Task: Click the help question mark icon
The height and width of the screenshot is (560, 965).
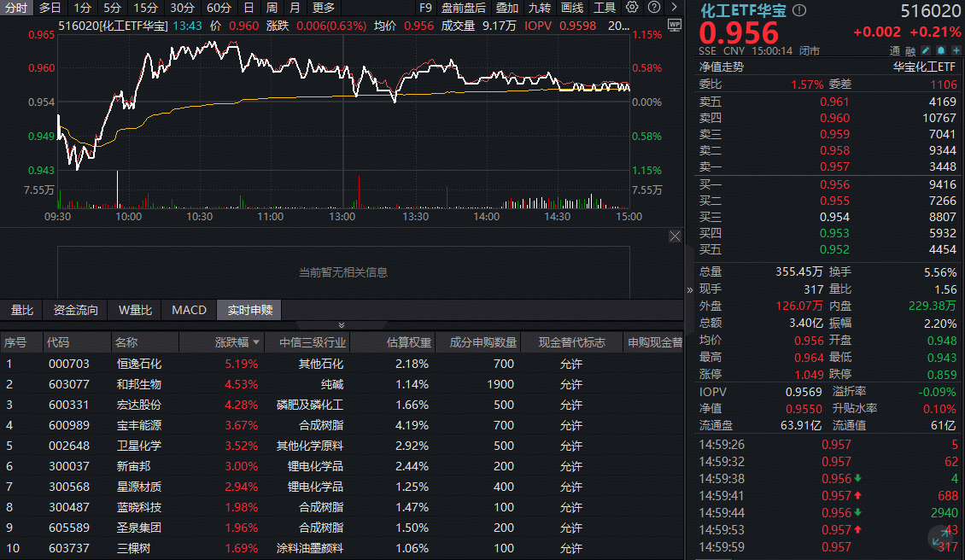Action: [x=654, y=7]
